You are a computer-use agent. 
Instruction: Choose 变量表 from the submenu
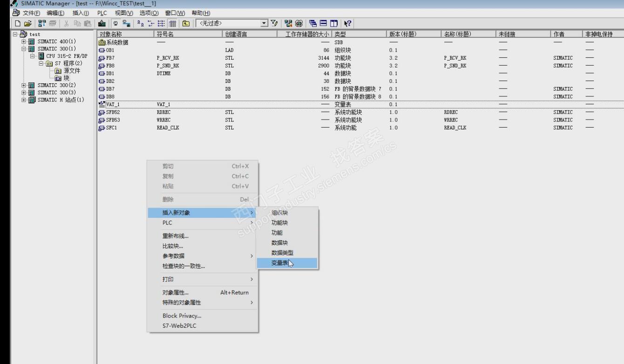pyautogui.click(x=287, y=263)
